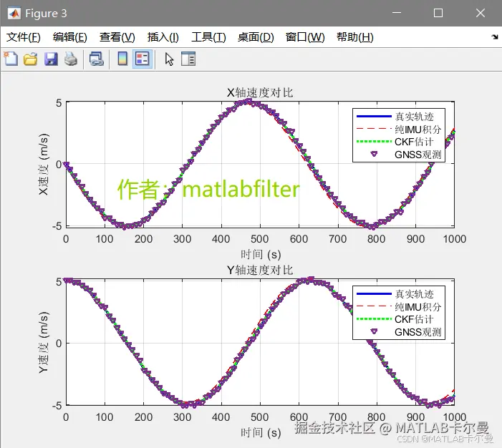Open the 工具(T) menu
The height and width of the screenshot is (448, 502).
tap(208, 37)
